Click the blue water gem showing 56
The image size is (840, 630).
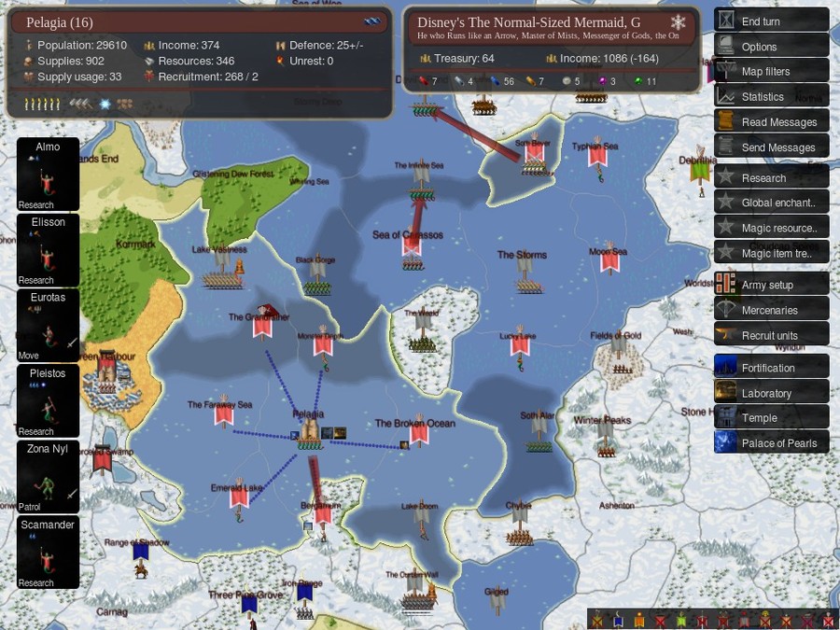pos(495,81)
